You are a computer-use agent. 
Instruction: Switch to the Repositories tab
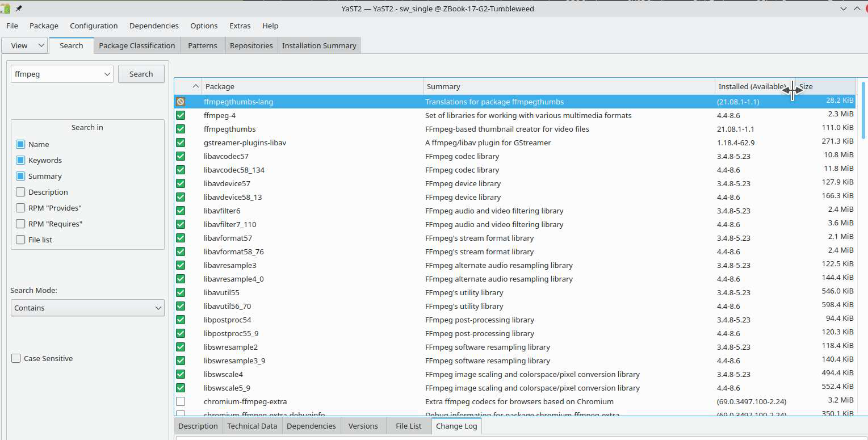(x=251, y=45)
